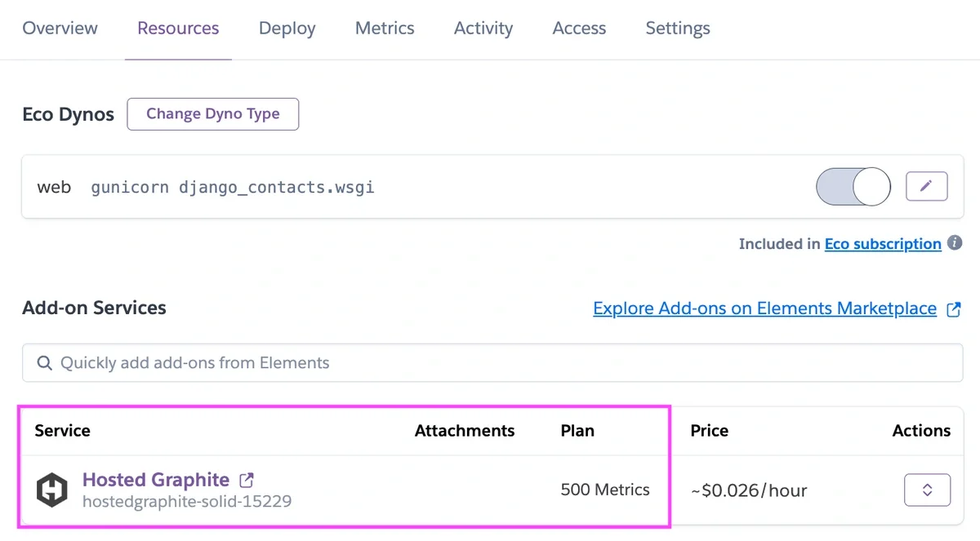Open the Deploy tab
This screenshot has height=541, width=980.
(x=287, y=29)
